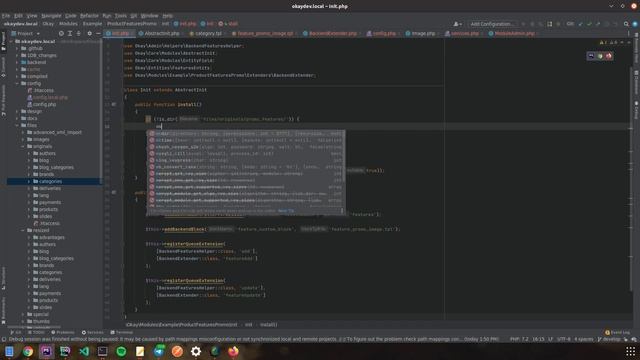Image resolution: width=640 pixels, height=360 pixels.
Task: Click the Git update project arrow icon
Action: pos(580,24)
